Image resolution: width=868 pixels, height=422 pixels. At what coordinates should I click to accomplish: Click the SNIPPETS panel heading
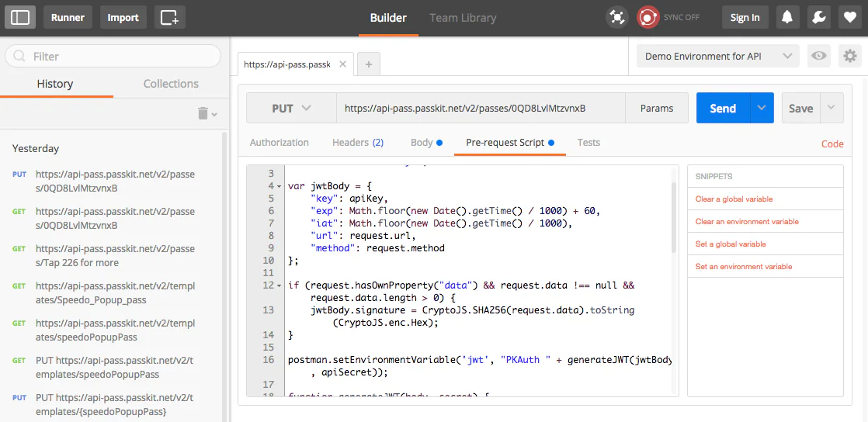click(714, 176)
